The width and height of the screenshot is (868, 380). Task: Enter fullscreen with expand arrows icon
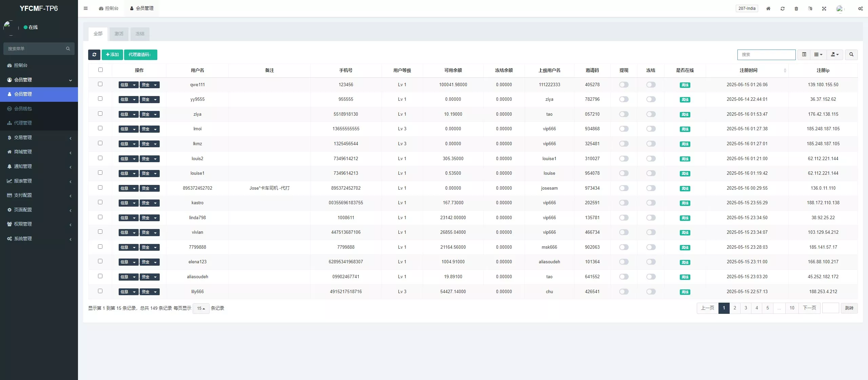[824, 8]
